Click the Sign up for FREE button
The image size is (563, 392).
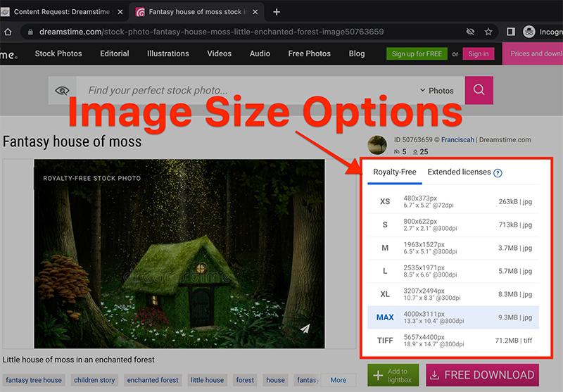pos(417,54)
